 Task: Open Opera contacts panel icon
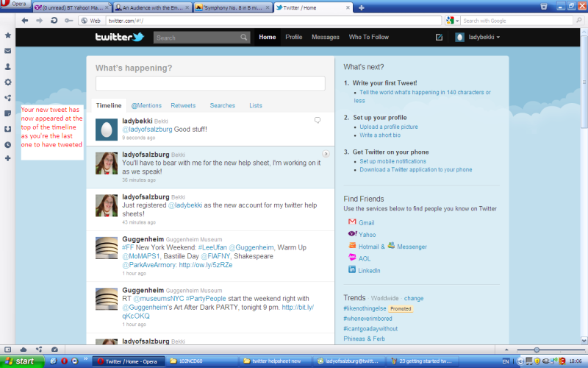pos(7,66)
